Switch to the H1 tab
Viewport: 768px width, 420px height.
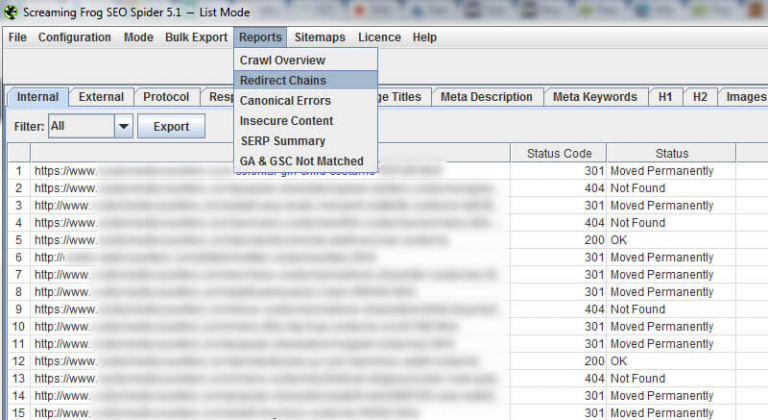pyautogui.click(x=665, y=97)
